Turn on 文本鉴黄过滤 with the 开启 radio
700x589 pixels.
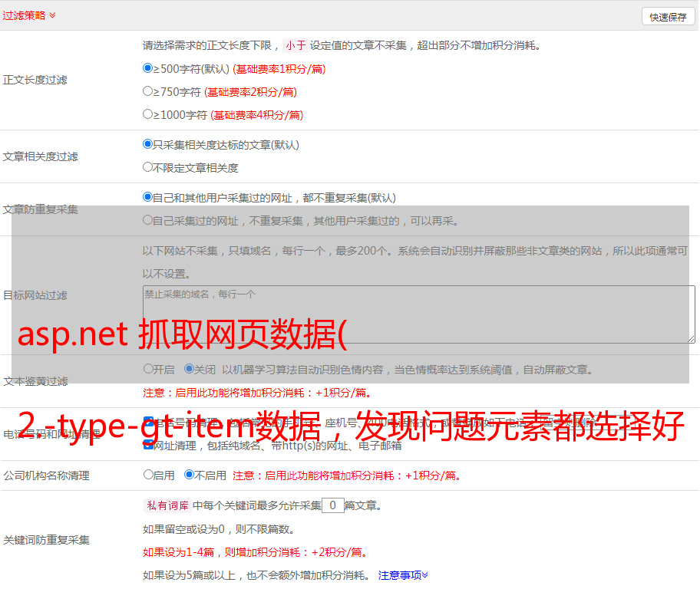click(149, 369)
